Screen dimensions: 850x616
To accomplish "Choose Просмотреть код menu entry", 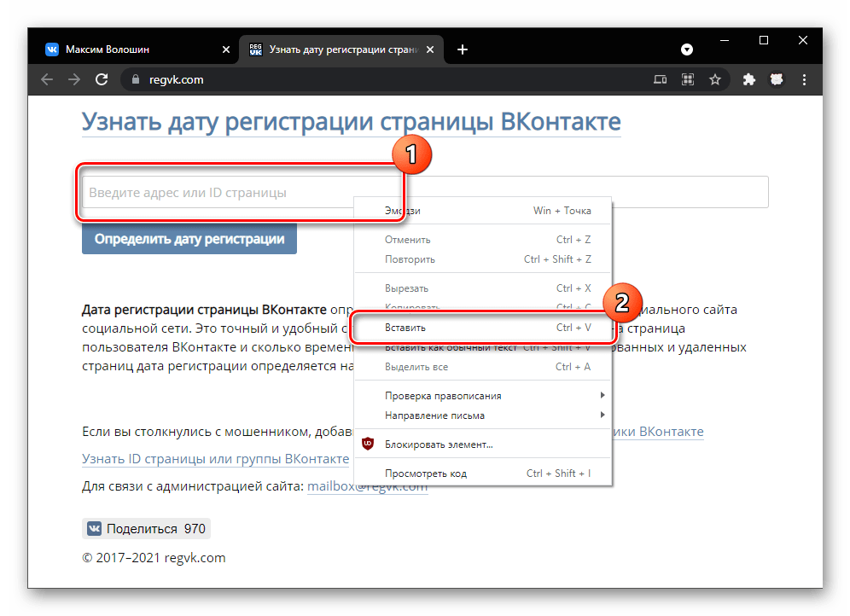I will tap(483, 474).
